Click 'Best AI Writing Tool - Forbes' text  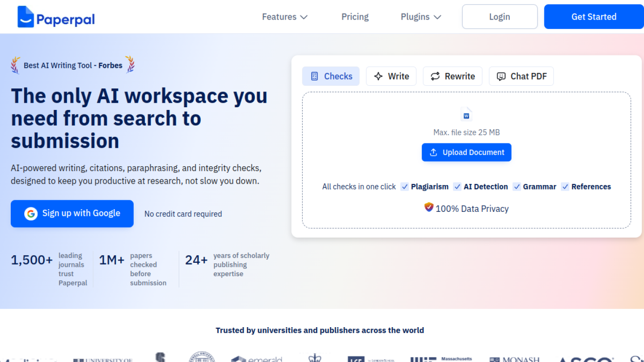tap(73, 65)
